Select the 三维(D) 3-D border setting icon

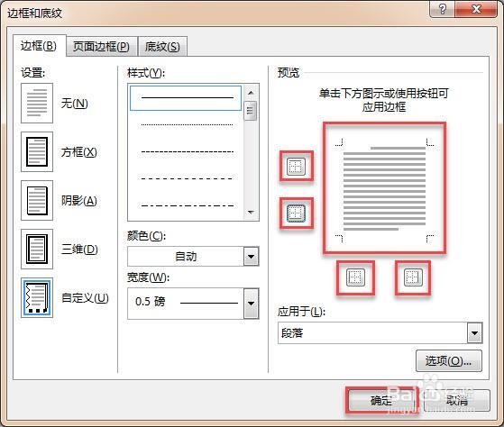(x=37, y=250)
